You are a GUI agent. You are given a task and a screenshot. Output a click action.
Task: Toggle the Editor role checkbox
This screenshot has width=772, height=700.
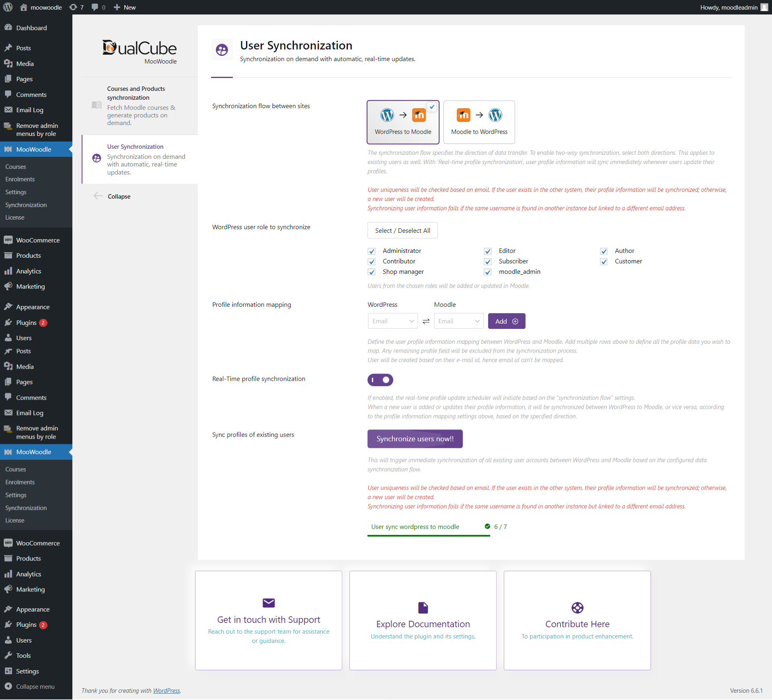click(488, 251)
